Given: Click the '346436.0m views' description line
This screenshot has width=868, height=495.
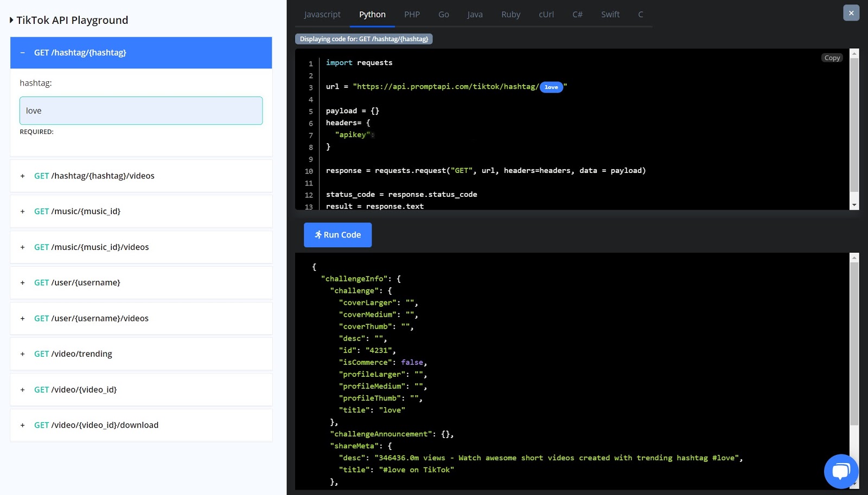Looking at the screenshot, I should pyautogui.click(x=541, y=458).
